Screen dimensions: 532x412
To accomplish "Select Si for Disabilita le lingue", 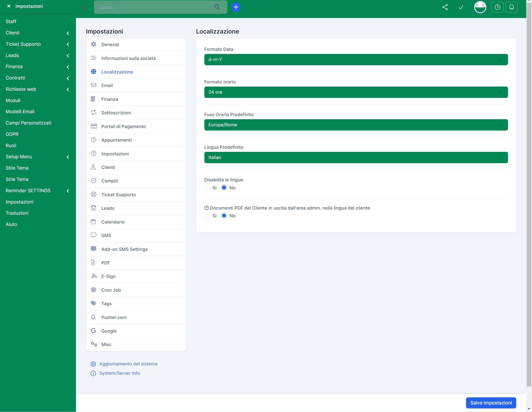I will [x=207, y=188].
